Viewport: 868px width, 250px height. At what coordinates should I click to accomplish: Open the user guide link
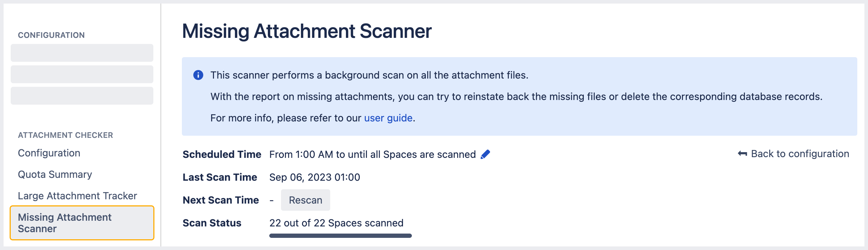387,118
